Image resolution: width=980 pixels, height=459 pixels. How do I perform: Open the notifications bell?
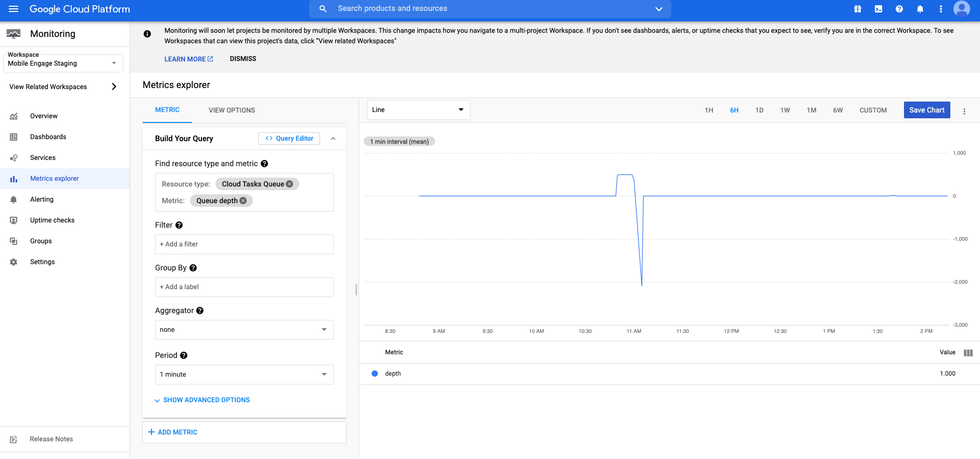click(x=920, y=9)
